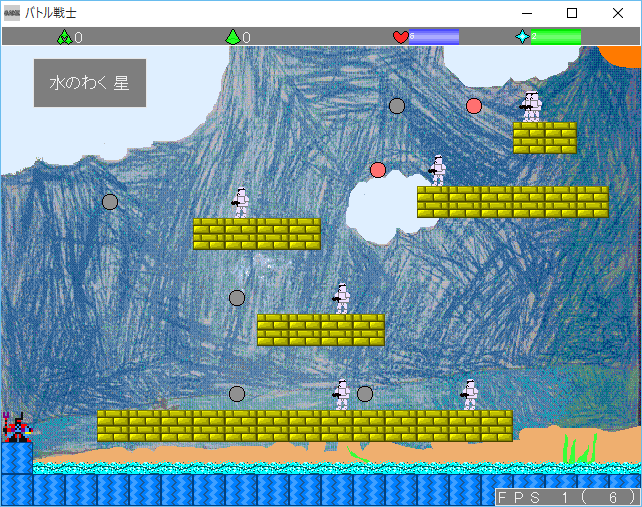Click the green triangle face icon in HUD
642x507 pixels.
(x=64, y=37)
